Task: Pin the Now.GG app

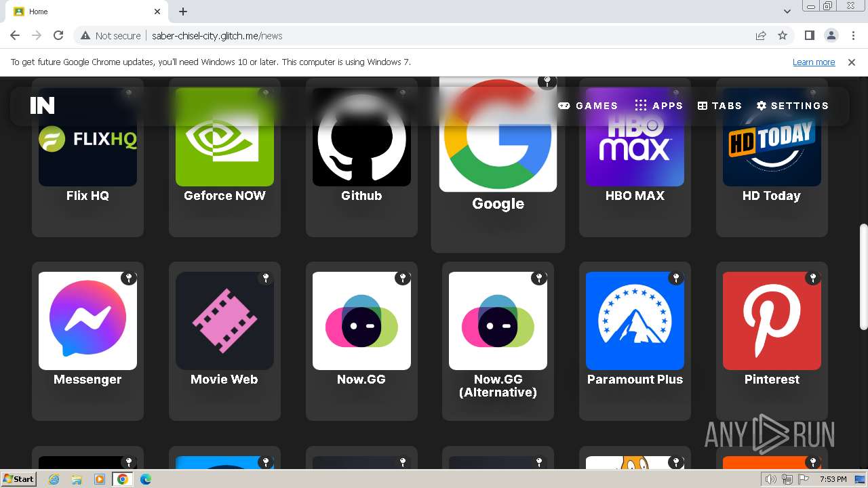Action: 403,278
